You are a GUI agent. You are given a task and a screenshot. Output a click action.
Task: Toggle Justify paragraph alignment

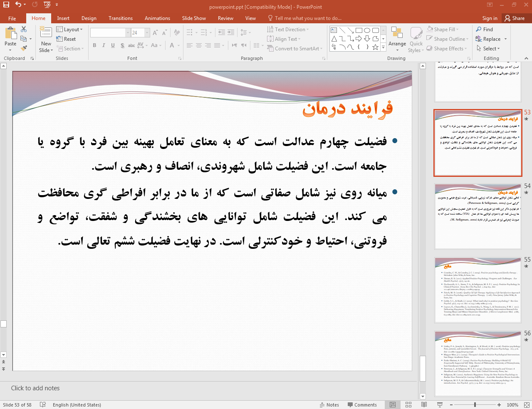[217, 45]
